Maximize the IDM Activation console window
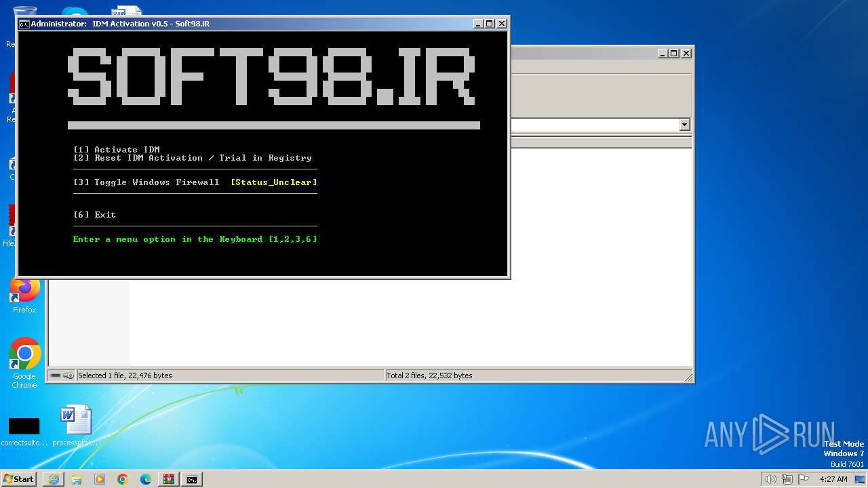868x488 pixels. pos(490,24)
